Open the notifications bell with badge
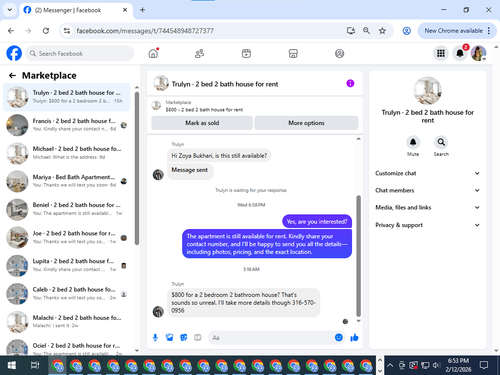Screen dimensions: 500x375 pos(460,53)
